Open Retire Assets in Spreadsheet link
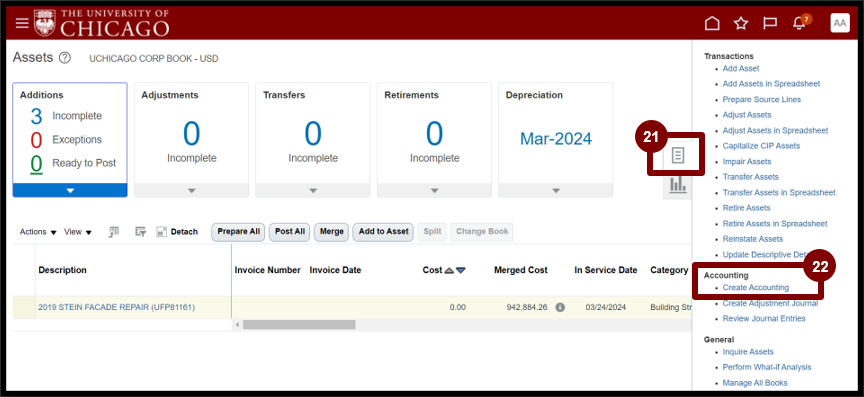The height and width of the screenshot is (397, 864). (x=775, y=223)
